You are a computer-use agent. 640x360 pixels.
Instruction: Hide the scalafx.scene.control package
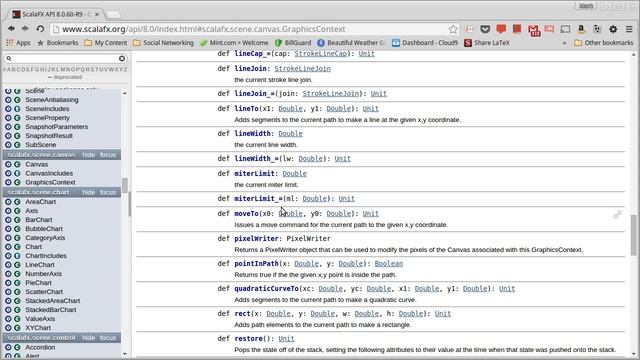click(x=89, y=338)
